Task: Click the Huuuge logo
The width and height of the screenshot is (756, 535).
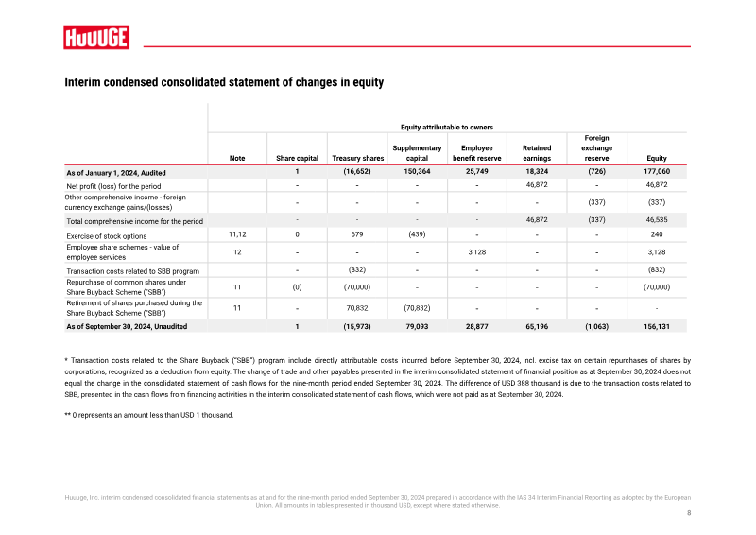Action: pos(96,37)
